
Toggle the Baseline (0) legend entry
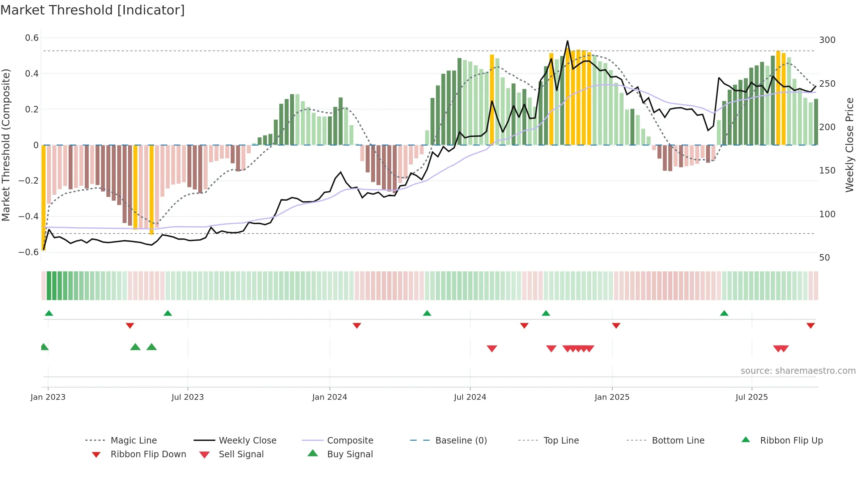click(448, 440)
